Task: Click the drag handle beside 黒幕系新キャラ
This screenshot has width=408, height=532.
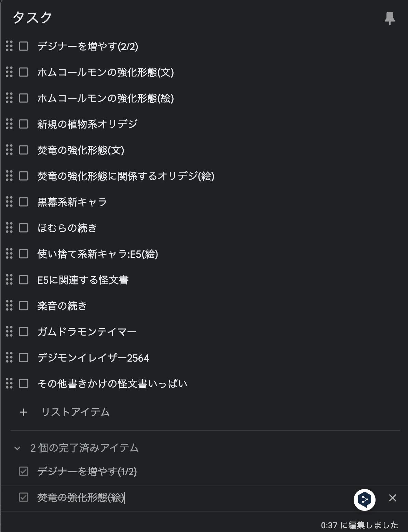Action: (9, 201)
